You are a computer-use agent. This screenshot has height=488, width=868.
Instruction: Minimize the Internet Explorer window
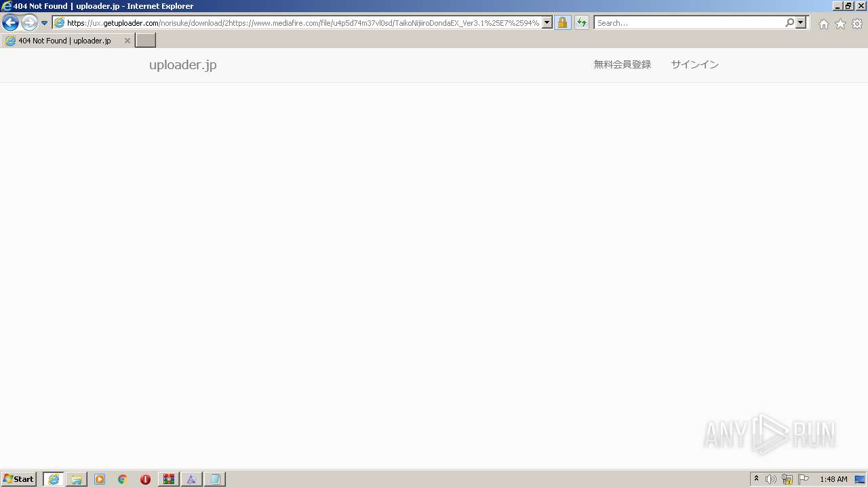point(837,5)
